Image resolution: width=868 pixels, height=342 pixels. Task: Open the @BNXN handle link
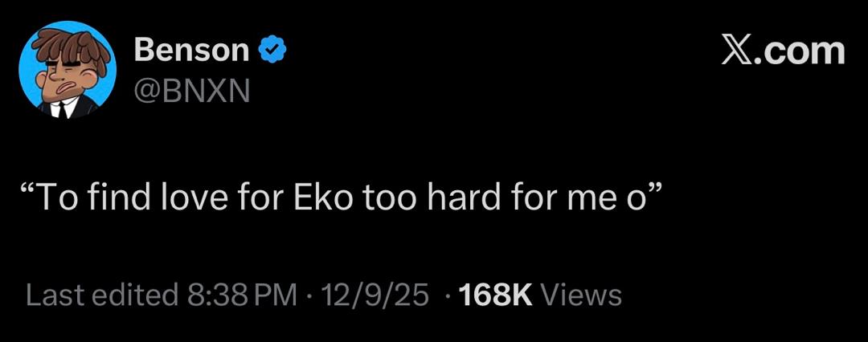click(191, 92)
